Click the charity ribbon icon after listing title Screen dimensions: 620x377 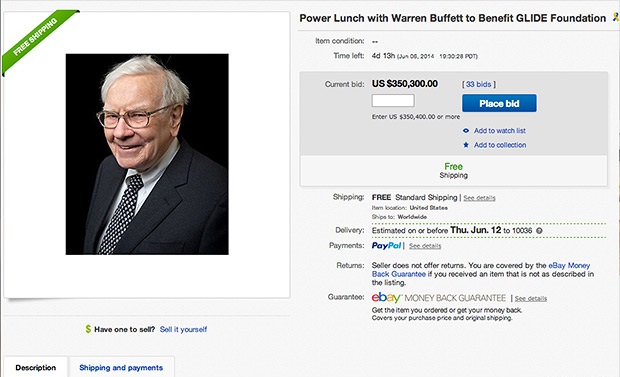(616, 17)
